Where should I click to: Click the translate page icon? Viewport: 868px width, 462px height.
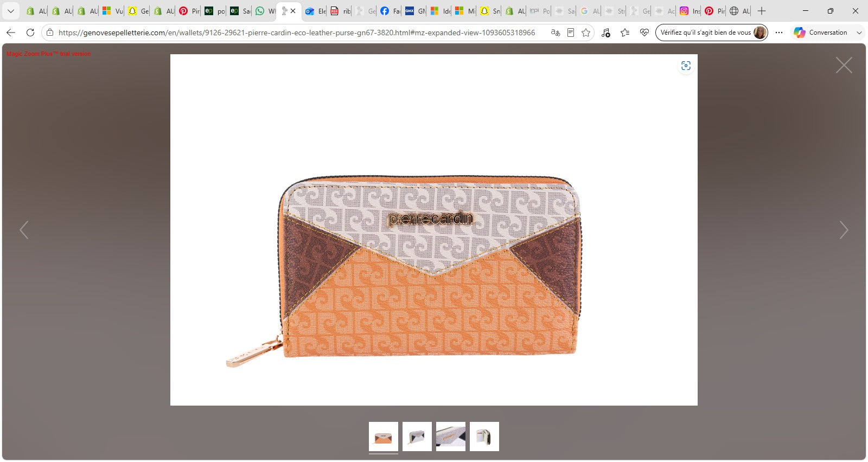[555, 33]
